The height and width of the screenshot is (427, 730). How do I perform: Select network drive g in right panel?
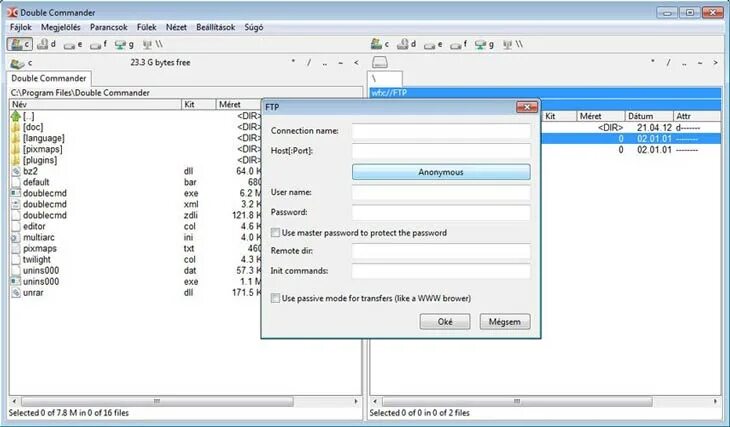coord(484,44)
